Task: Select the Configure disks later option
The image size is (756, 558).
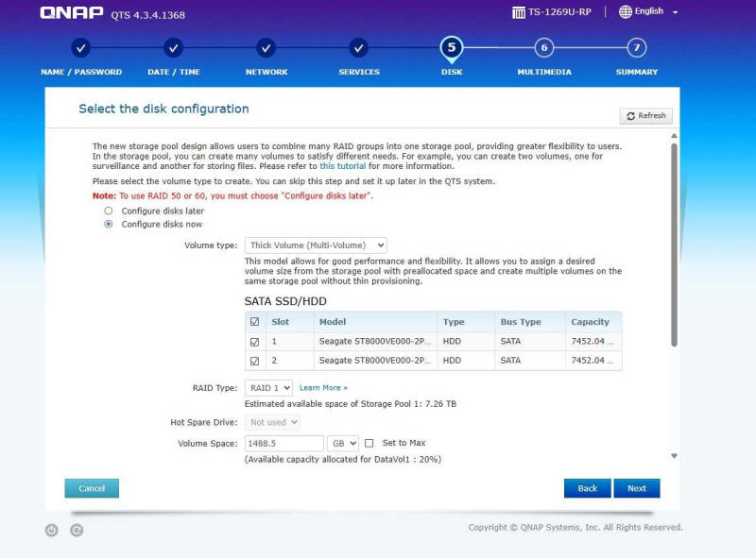Action: (x=109, y=211)
